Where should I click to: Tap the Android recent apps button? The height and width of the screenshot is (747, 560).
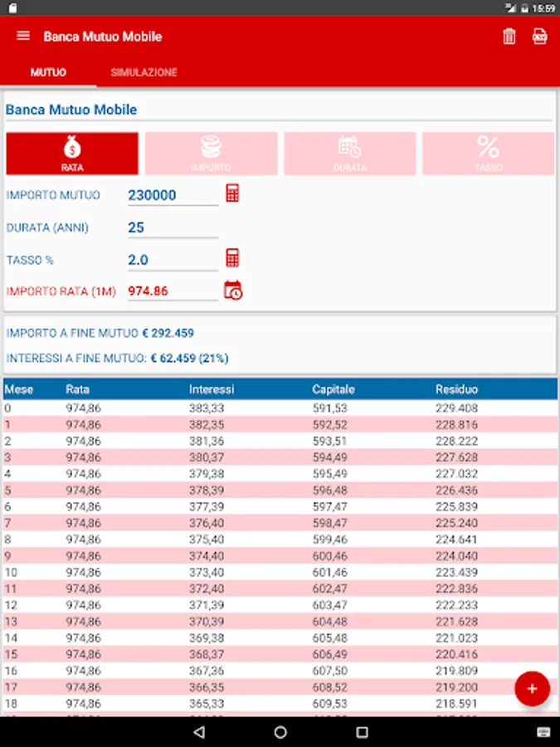(x=362, y=732)
